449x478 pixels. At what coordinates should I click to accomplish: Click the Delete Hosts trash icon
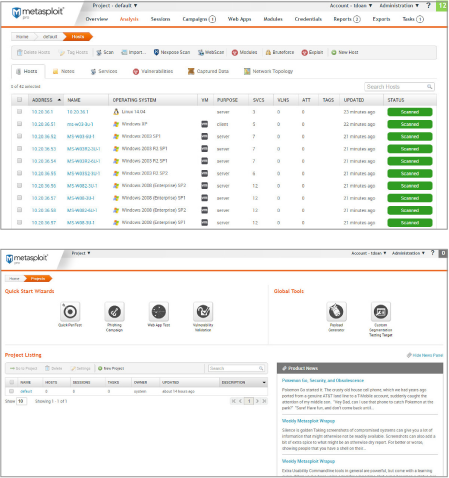pyautogui.click(x=20, y=52)
